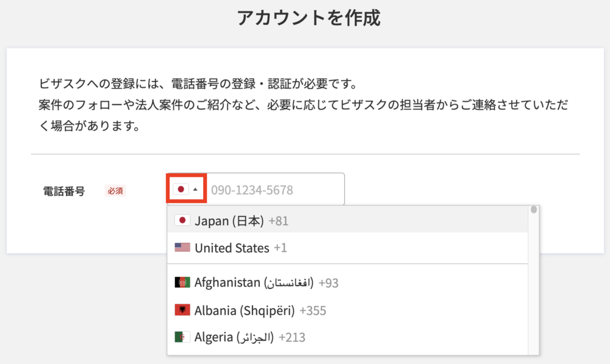This screenshot has height=364, width=610.
Task: Click the Afghanistan flag icon
Action: 182,282
